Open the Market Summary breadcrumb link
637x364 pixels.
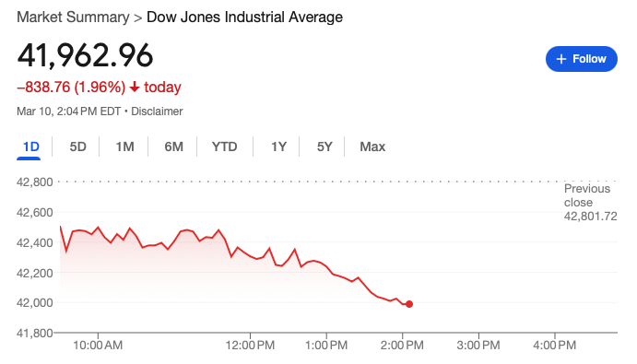(73, 18)
